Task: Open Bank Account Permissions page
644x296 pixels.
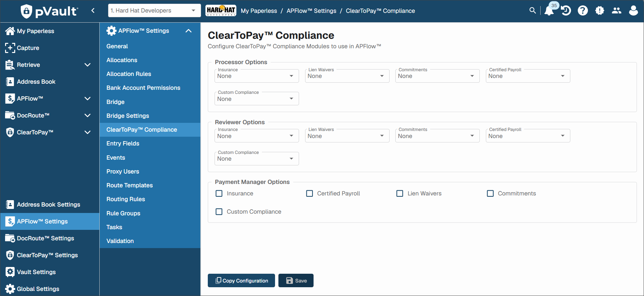Action: tap(150, 88)
